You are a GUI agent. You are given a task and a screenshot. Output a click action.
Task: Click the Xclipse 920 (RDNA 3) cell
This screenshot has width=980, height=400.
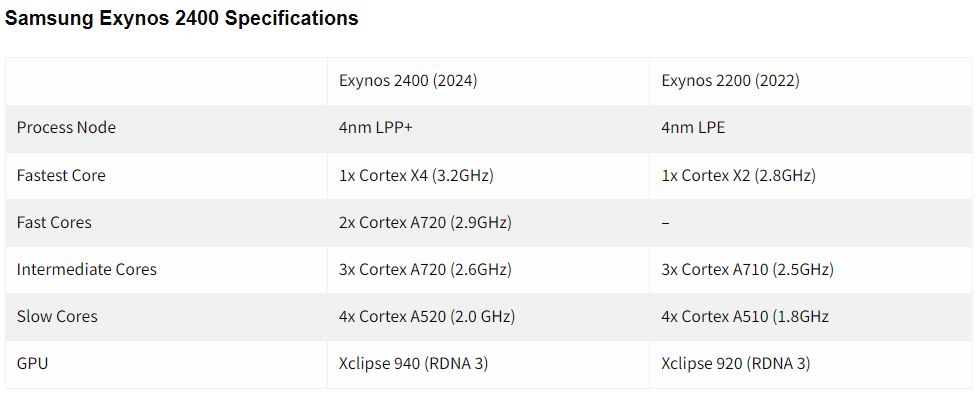pos(736,363)
